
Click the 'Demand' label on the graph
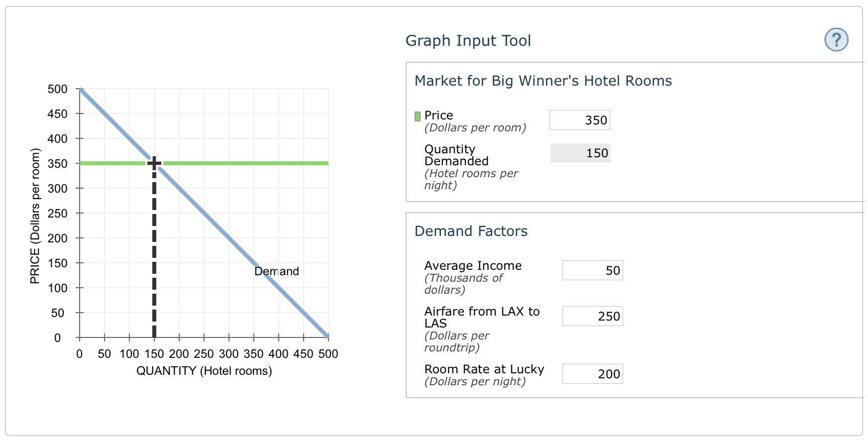(x=276, y=271)
